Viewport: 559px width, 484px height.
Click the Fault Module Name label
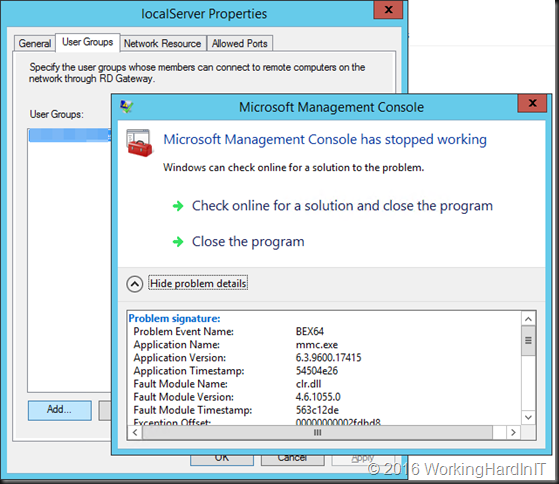click(180, 384)
